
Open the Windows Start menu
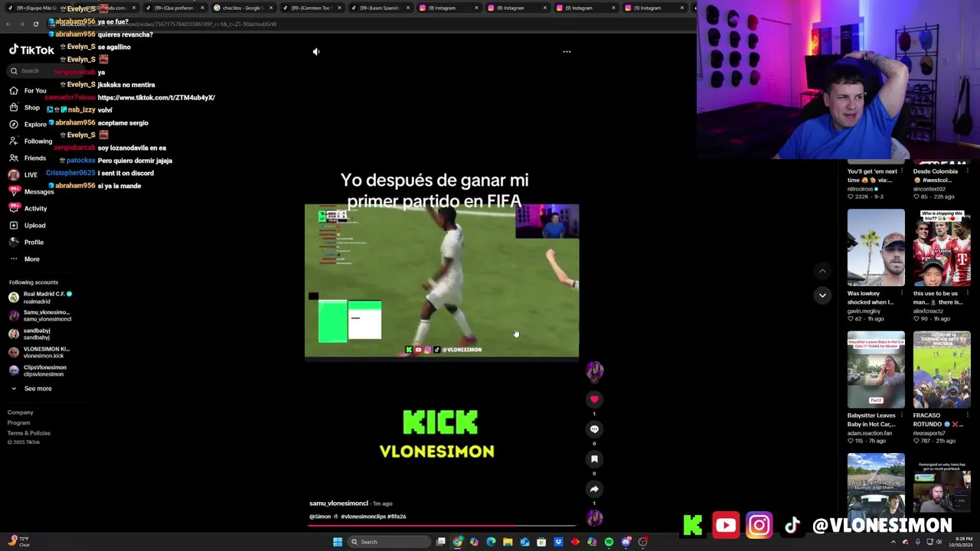337,542
